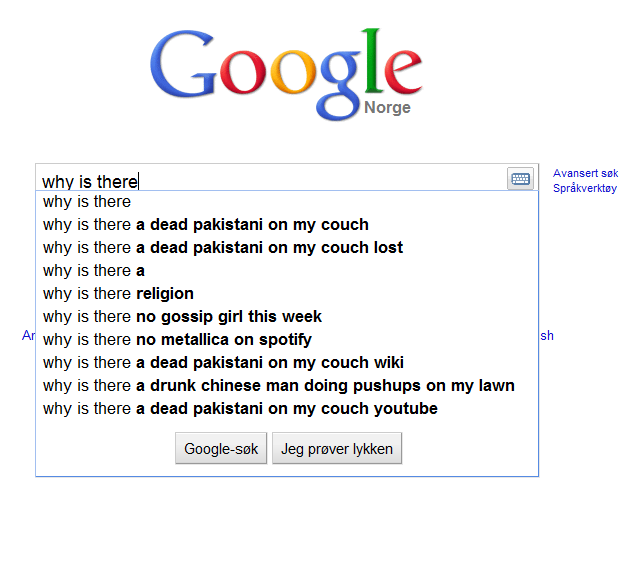Select suggestion "why is there" only

click(x=287, y=202)
